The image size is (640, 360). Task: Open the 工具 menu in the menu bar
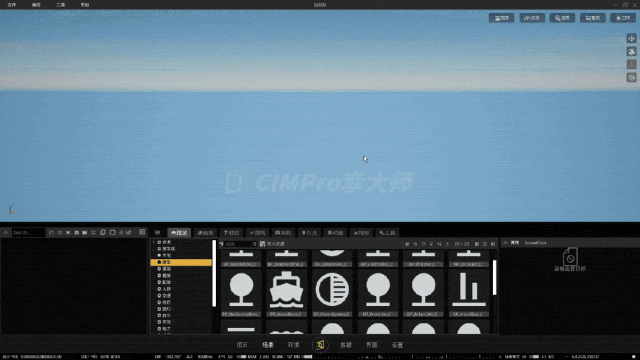[60, 5]
